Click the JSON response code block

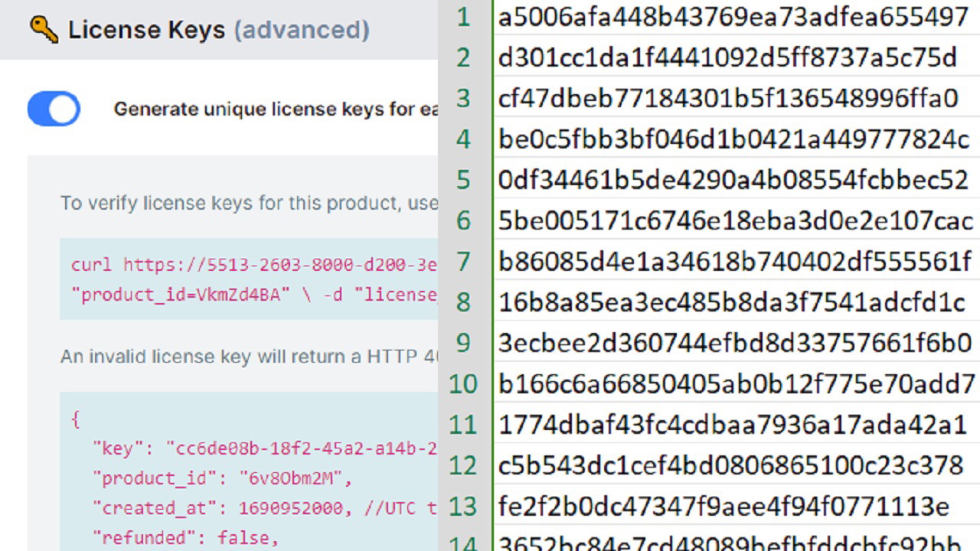tap(253, 474)
